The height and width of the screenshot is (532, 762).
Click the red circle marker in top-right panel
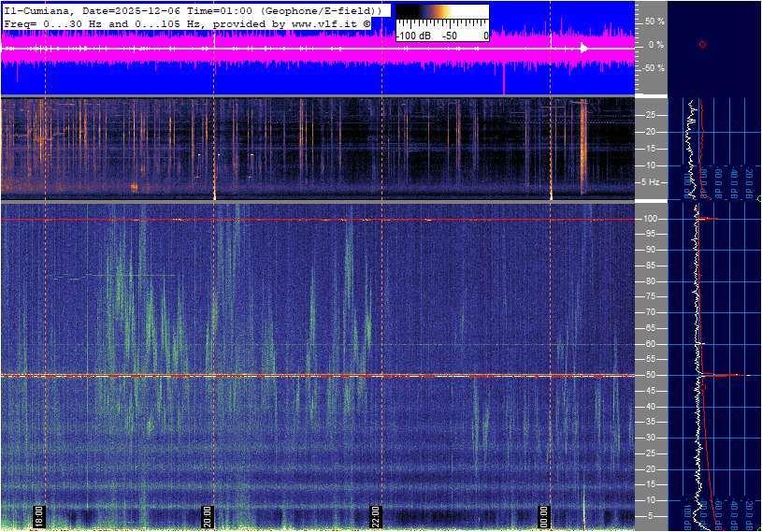click(x=702, y=45)
